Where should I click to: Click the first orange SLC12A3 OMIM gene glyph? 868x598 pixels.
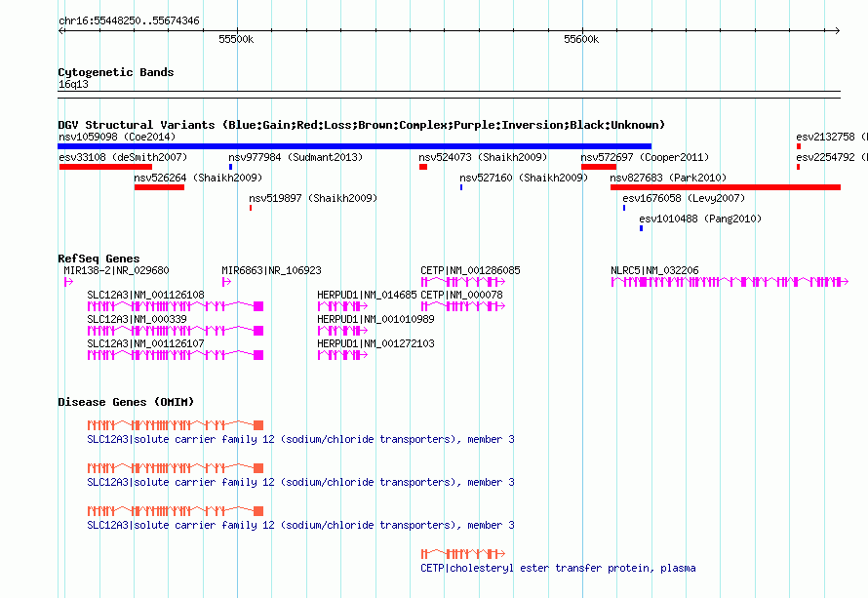pyautogui.click(x=176, y=425)
